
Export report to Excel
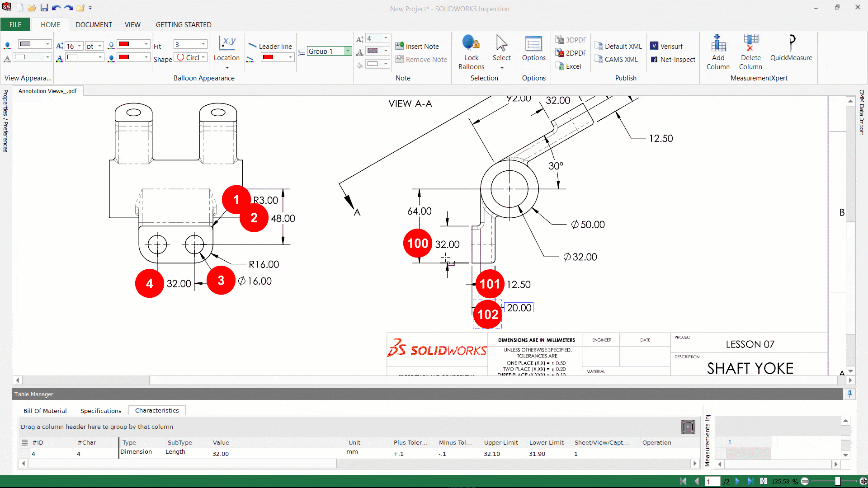coord(568,66)
